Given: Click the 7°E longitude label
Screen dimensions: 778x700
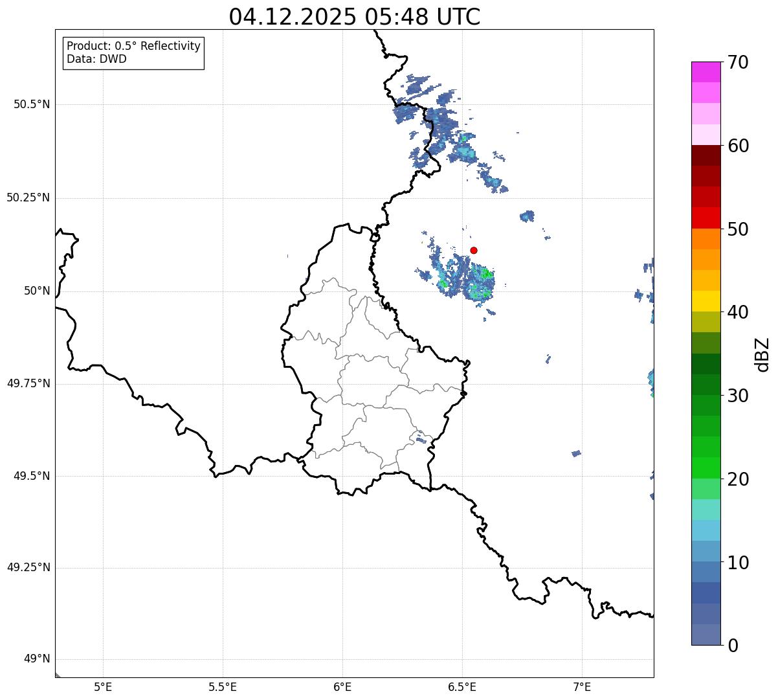Looking at the screenshot, I should tap(582, 687).
